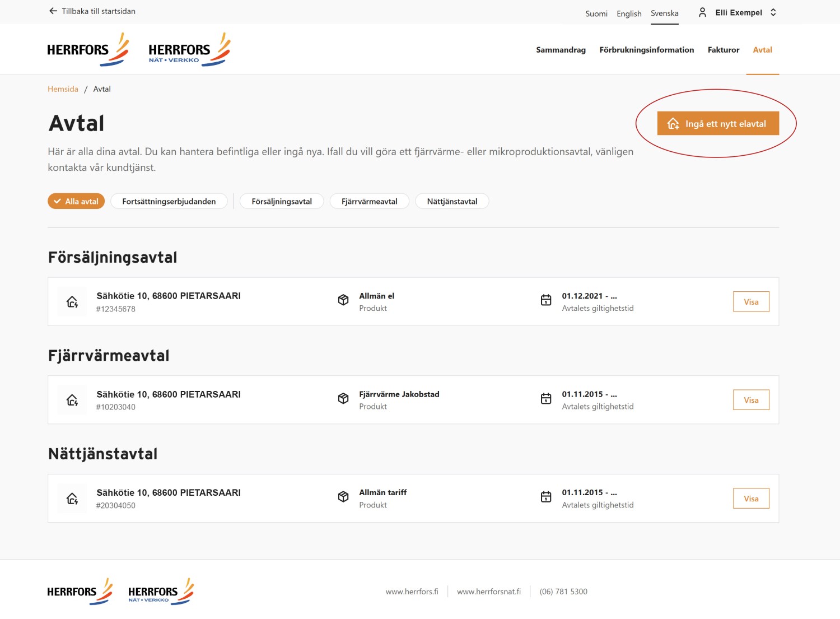Click the calendar icon in the Fjärrvärme Jakobstad row
The image size is (840, 619).
546,398
